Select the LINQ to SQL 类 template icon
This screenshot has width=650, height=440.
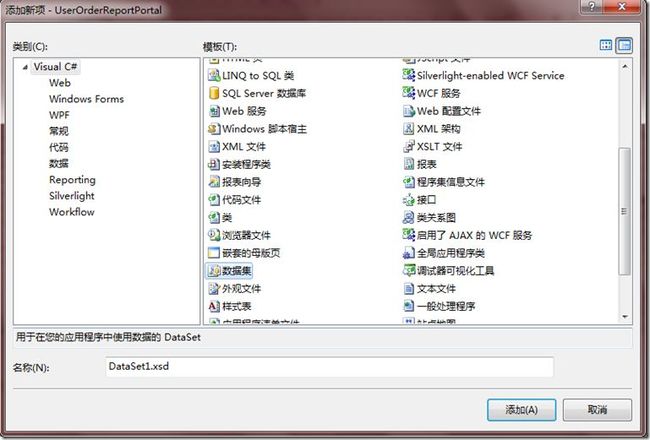click(214, 75)
